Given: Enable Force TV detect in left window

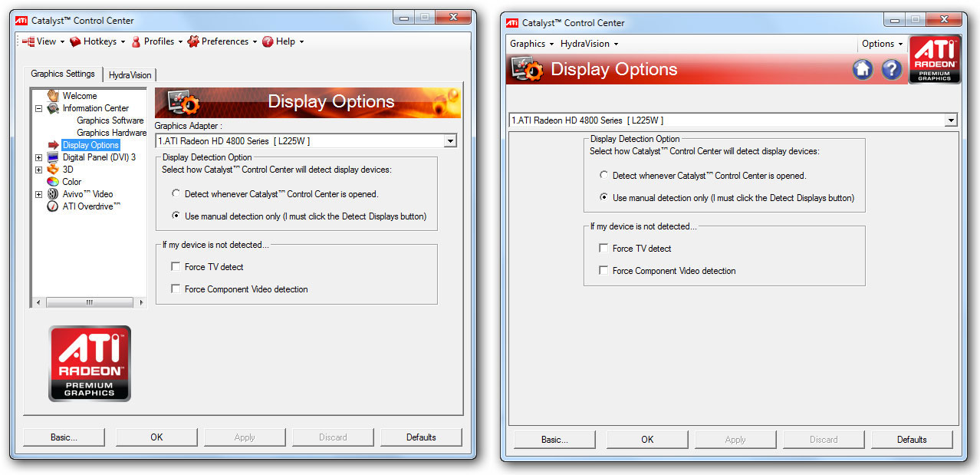Looking at the screenshot, I should (x=176, y=267).
